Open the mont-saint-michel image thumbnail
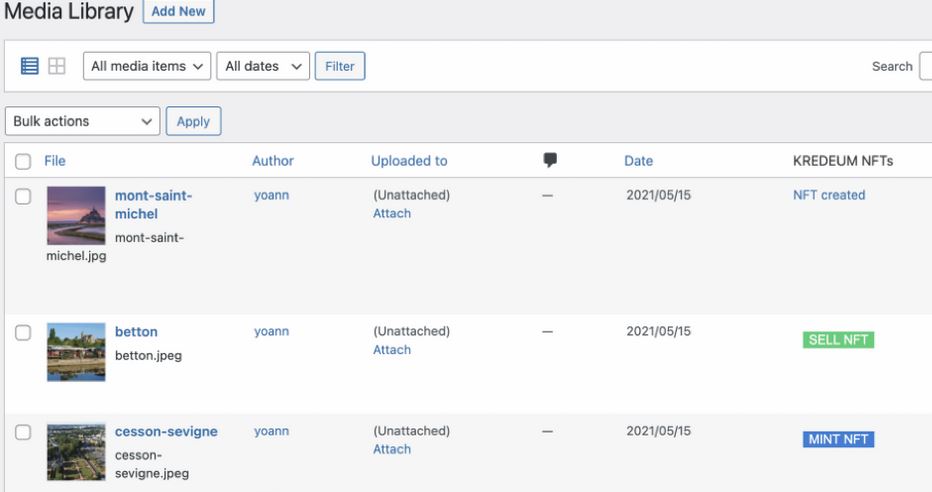The height and width of the screenshot is (492, 932). coord(76,216)
